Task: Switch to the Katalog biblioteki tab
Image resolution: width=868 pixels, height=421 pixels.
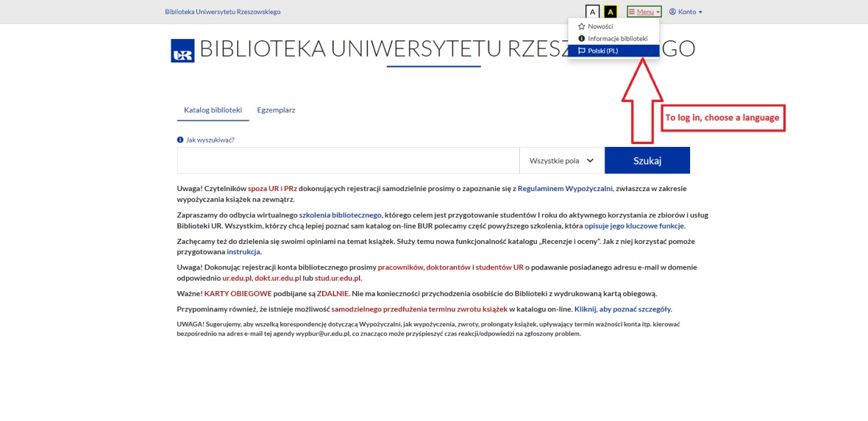Action: (x=213, y=110)
